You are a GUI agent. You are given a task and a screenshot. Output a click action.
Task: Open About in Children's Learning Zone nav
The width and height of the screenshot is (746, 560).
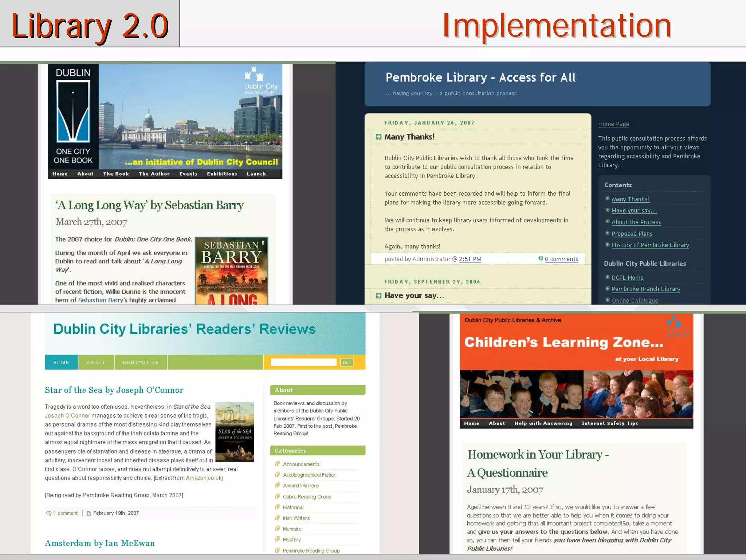(497, 423)
